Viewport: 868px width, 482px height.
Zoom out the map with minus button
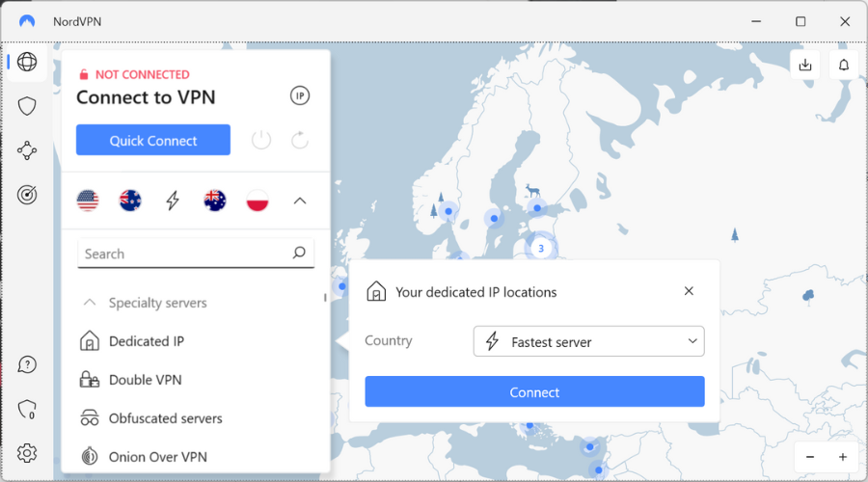coord(810,457)
